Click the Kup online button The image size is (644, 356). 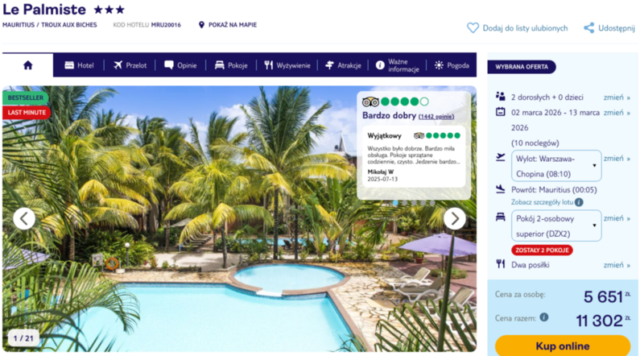[x=562, y=346]
